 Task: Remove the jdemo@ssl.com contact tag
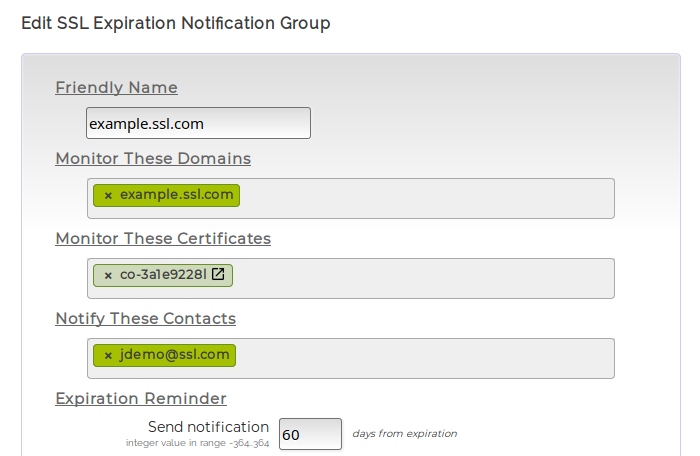pos(108,355)
